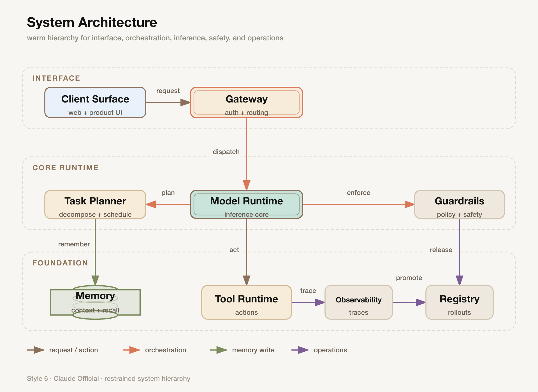The height and width of the screenshot is (392, 538).
Task: Click the dispatch arrowhead above Model Runtime
Action: tap(247, 185)
